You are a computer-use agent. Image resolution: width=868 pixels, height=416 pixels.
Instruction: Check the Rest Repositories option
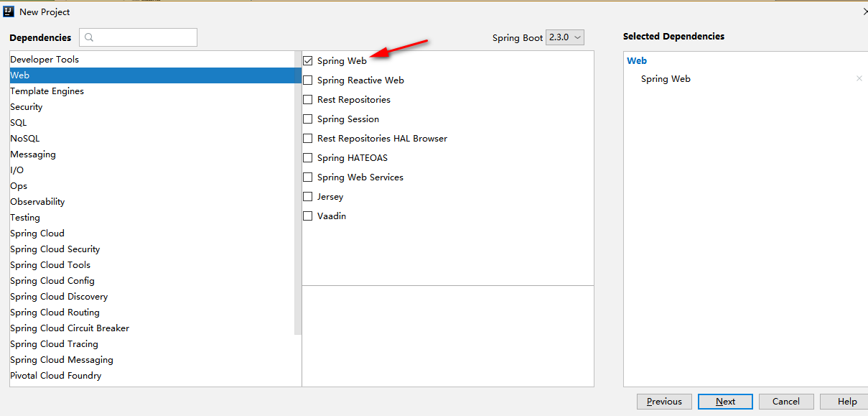[x=308, y=100]
